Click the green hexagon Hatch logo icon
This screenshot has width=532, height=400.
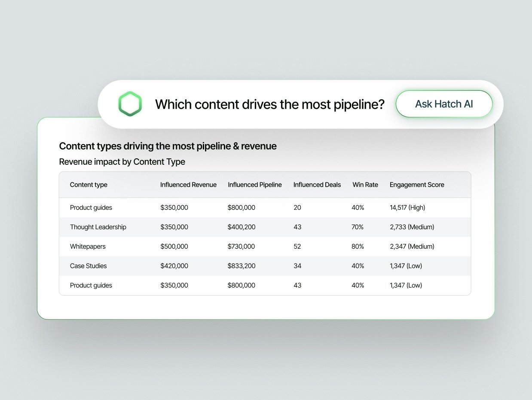click(130, 104)
